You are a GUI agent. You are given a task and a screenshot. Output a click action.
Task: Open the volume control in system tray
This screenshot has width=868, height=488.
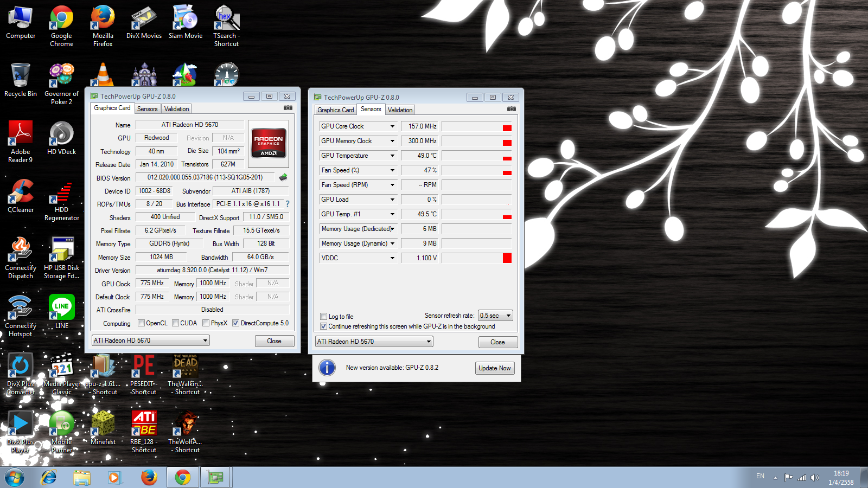coord(815,478)
